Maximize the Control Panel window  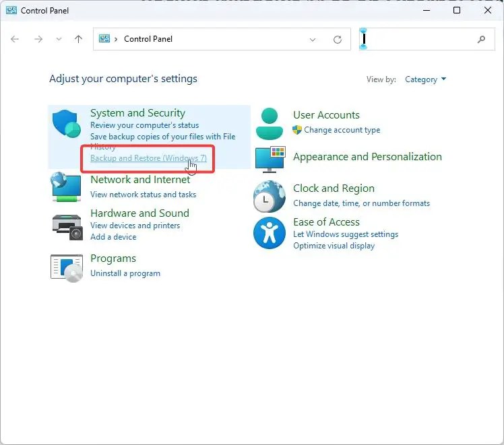click(x=457, y=10)
